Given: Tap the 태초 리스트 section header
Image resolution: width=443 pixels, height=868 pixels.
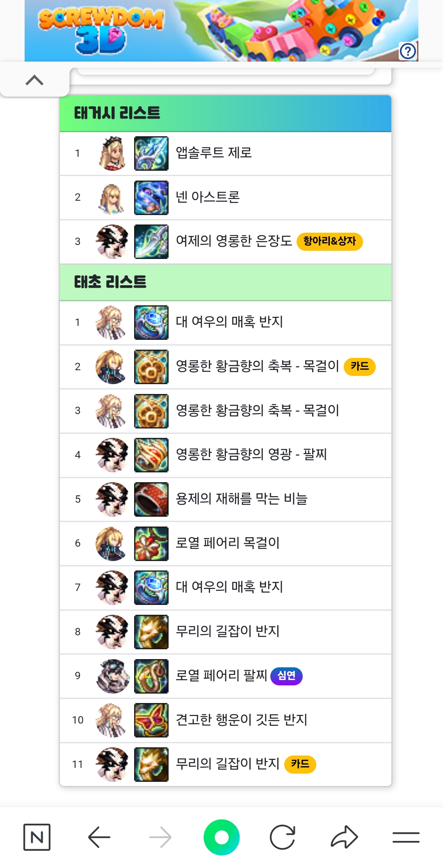Looking at the screenshot, I should (226, 282).
